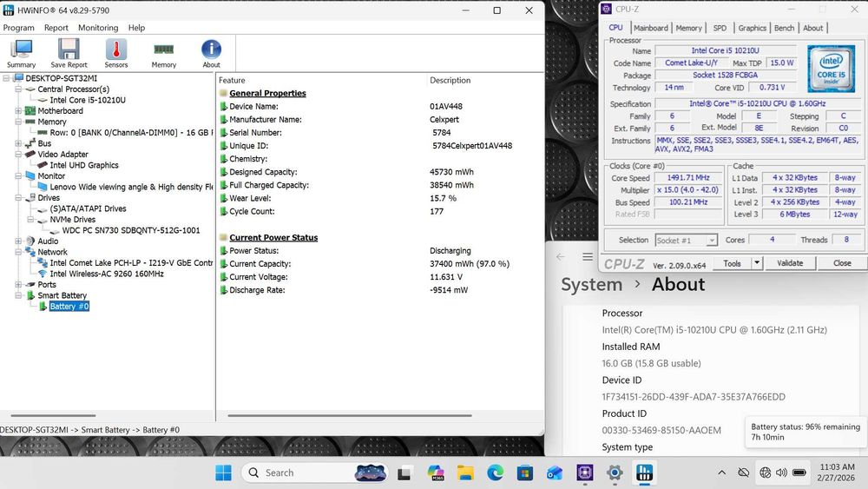Viewport: 868px width, 489px height.
Task: Open the Socket #1 selection dropdown
Action: pos(687,241)
